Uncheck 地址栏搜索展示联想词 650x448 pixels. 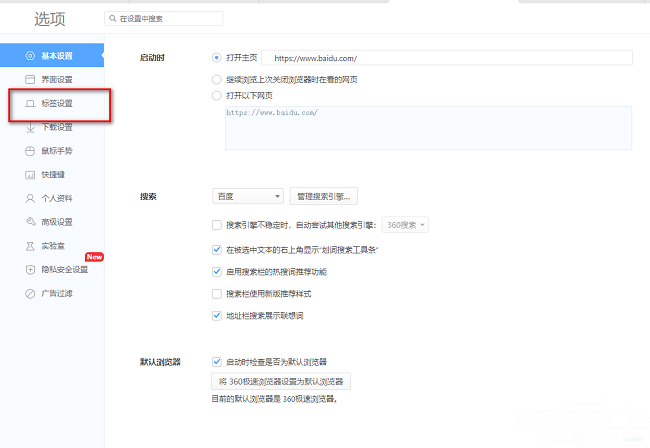coord(216,316)
